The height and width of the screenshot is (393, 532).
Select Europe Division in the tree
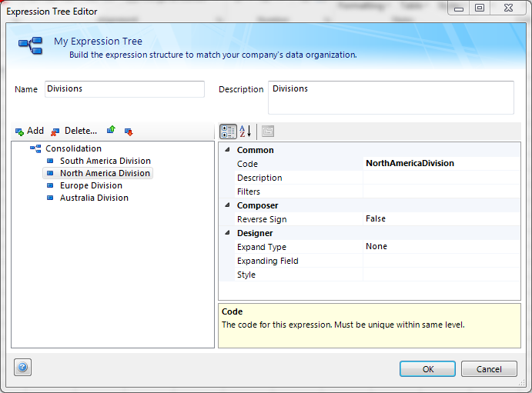(91, 185)
